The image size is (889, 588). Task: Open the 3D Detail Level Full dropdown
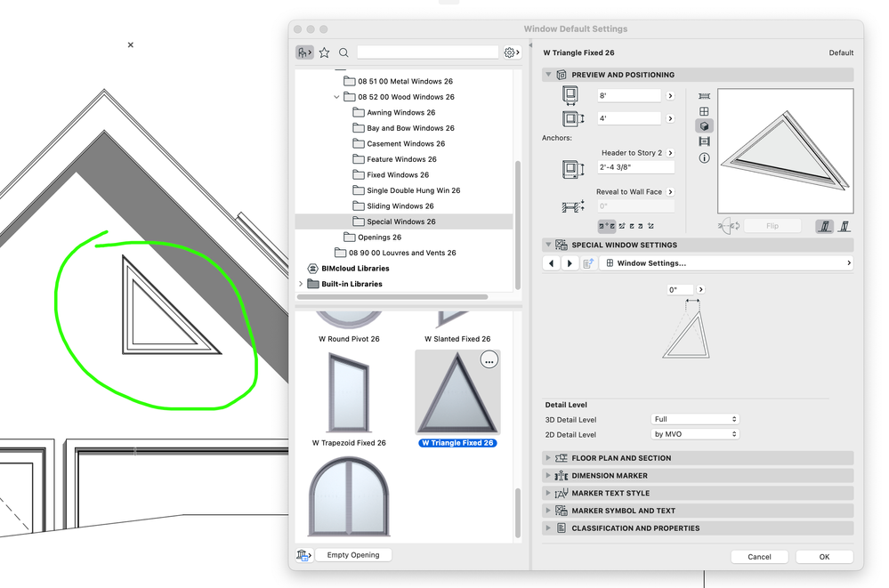tap(695, 419)
